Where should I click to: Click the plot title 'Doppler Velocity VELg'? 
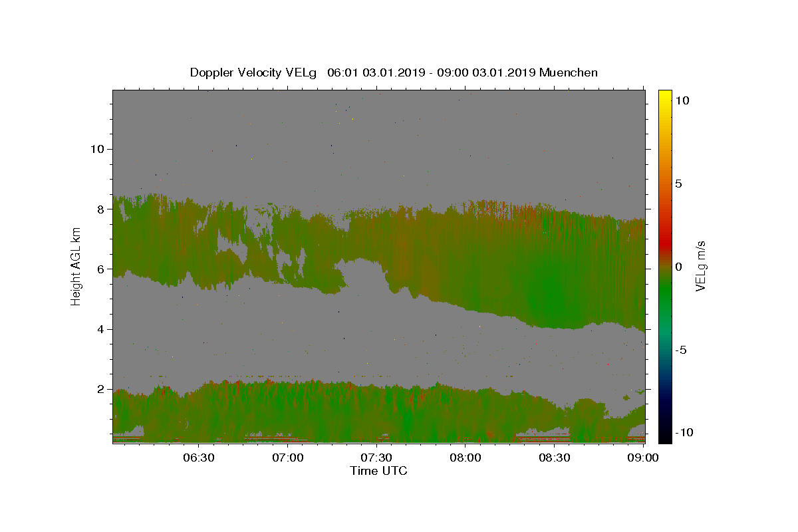(x=253, y=72)
